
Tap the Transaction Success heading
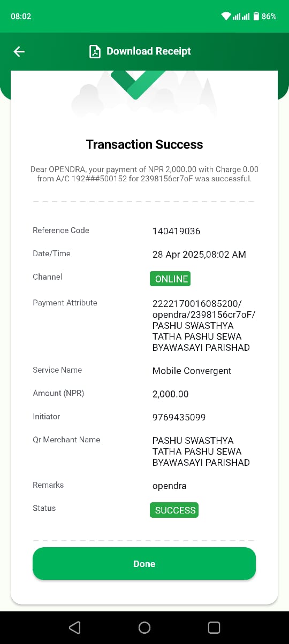point(144,144)
